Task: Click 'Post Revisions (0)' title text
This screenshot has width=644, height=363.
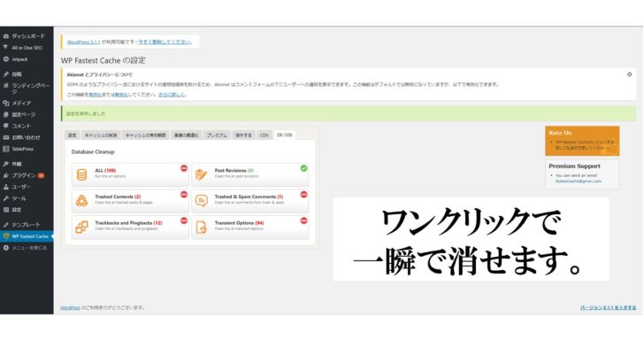Action: pos(234,171)
